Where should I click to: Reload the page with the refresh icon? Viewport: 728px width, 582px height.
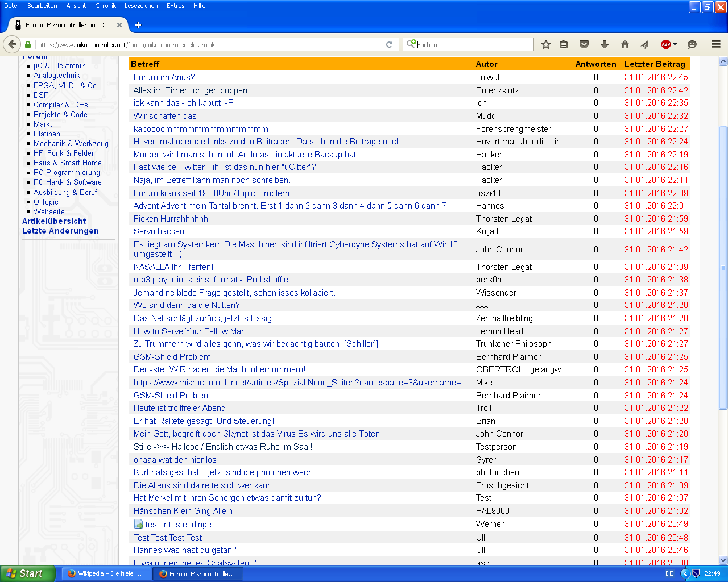click(x=390, y=44)
